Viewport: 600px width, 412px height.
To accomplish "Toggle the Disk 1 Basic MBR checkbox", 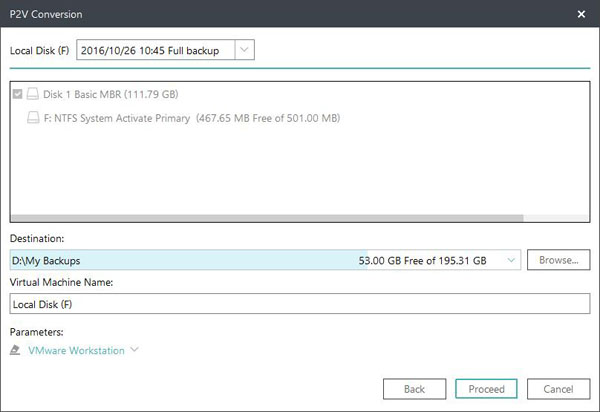I will (x=18, y=94).
